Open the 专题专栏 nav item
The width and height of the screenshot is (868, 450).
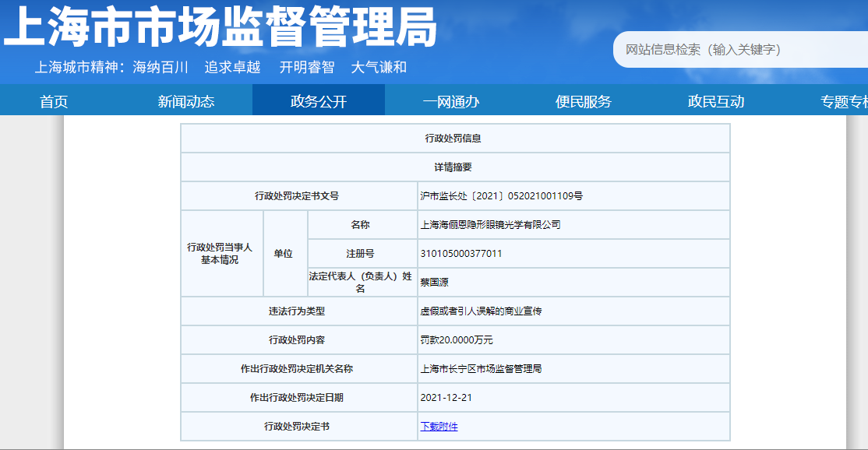[844, 102]
